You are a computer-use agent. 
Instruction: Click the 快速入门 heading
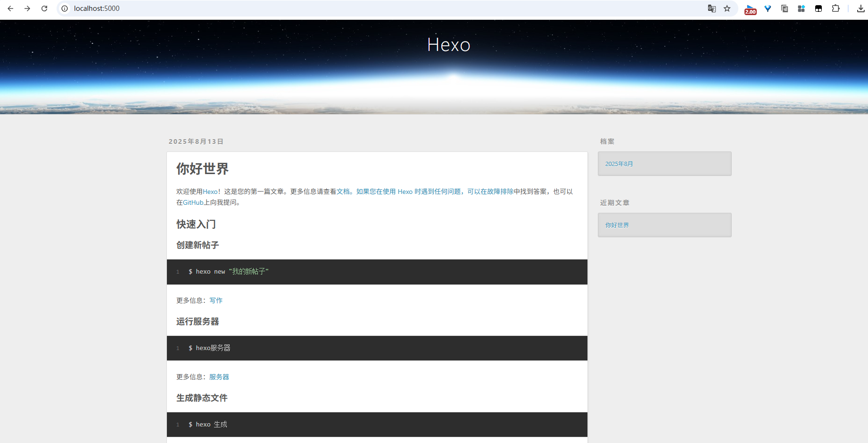tap(196, 224)
